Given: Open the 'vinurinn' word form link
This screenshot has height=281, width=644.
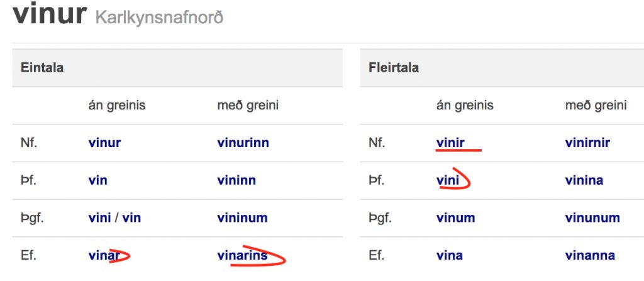Looking at the screenshot, I should [243, 143].
